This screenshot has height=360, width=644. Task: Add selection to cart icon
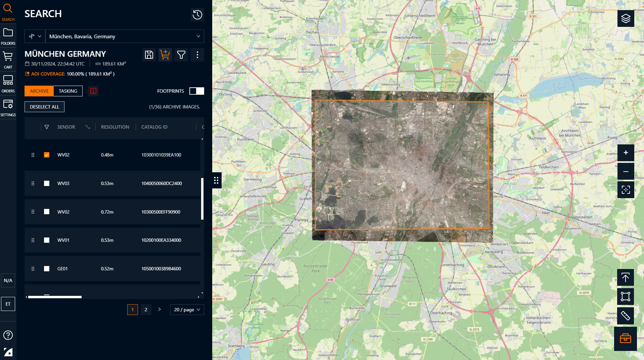pos(165,55)
